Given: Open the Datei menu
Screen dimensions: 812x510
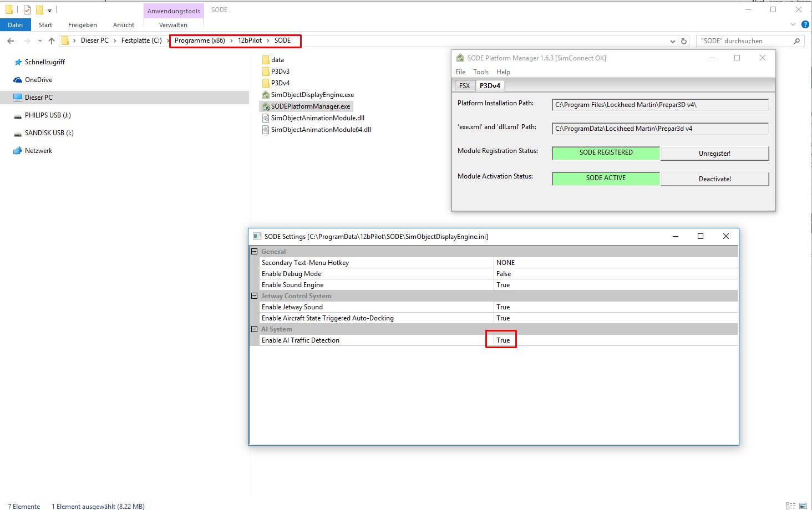Looking at the screenshot, I should (x=16, y=25).
